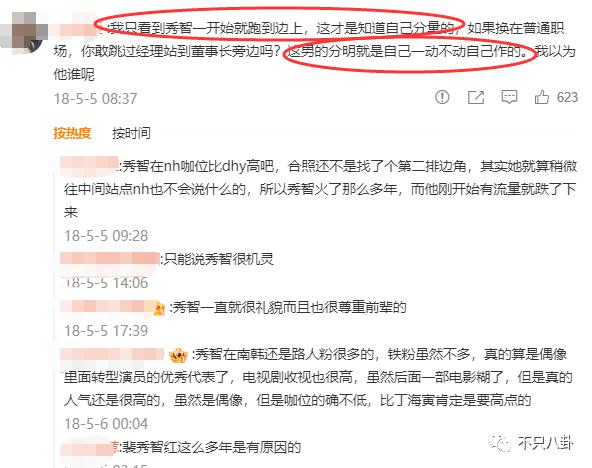This screenshot has width=592, height=468.
Task: Switch to 按热度 sorting tab
Action: coord(72,133)
